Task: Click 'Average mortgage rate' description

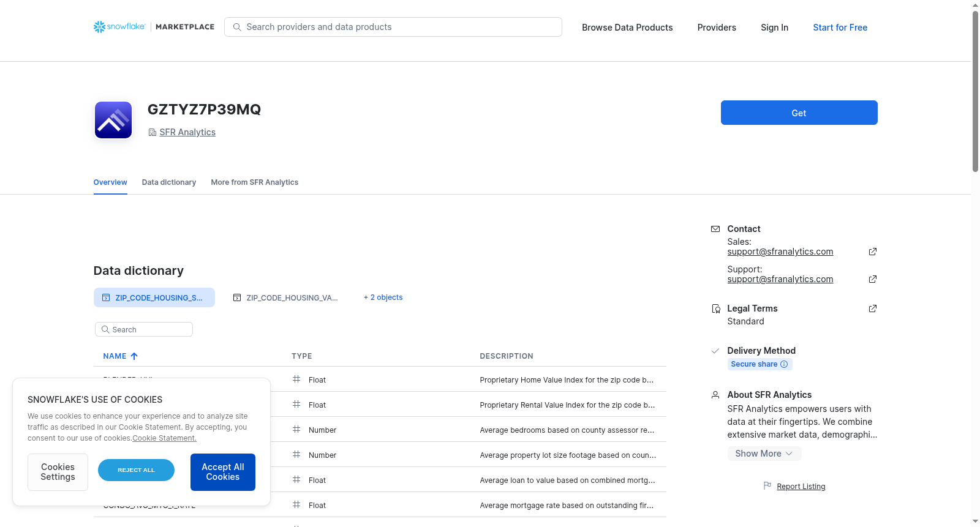Action: click(x=567, y=506)
